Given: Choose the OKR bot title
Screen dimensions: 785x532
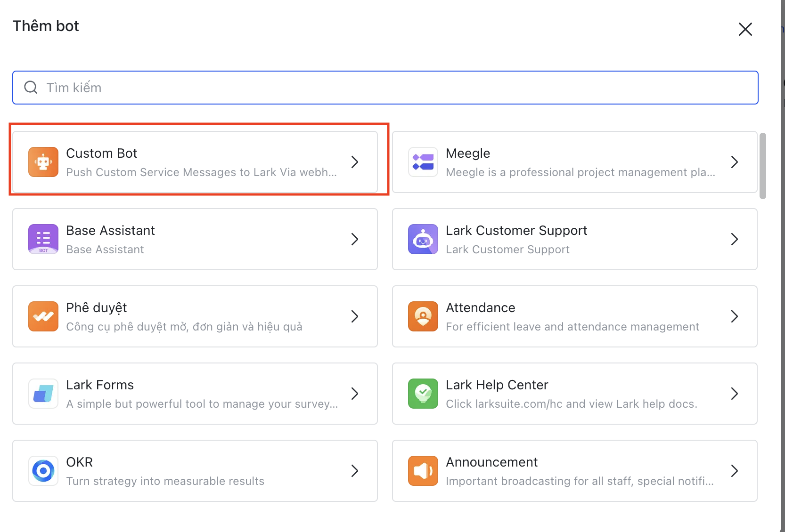Looking at the screenshot, I should [x=79, y=462].
